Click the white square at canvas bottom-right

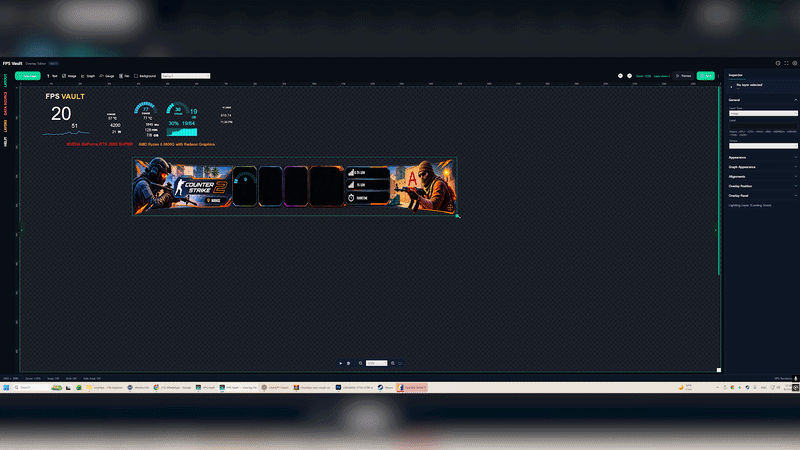(719, 370)
